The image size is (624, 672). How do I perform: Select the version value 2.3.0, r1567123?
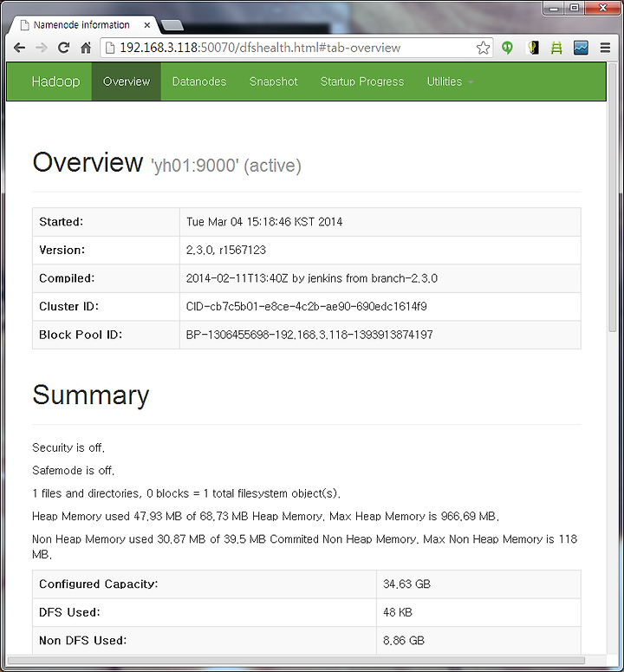pos(226,250)
